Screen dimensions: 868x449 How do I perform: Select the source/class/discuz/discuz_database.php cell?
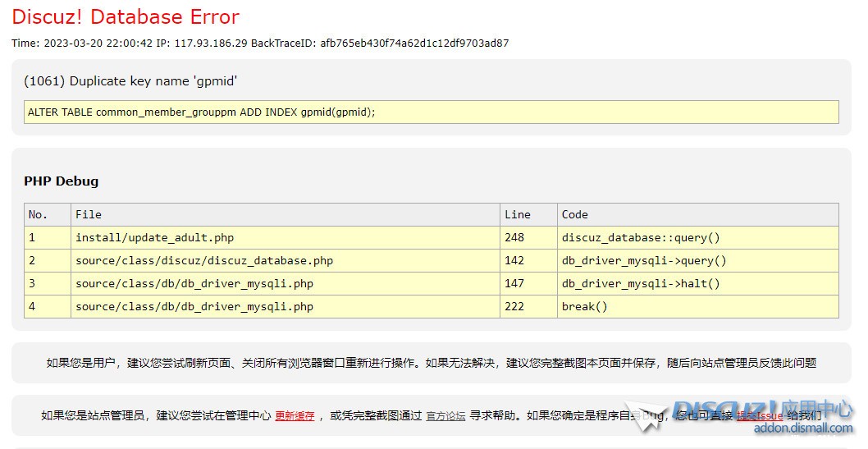[204, 260]
